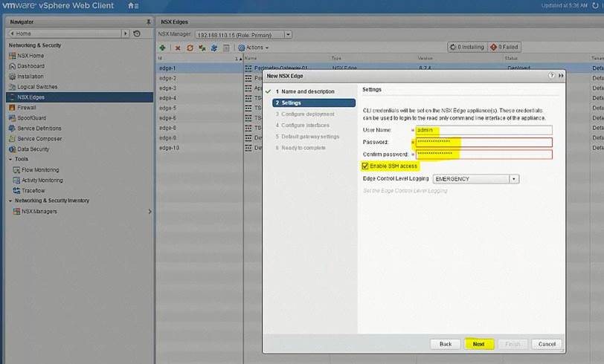Image resolution: width=604 pixels, height=364 pixels.
Task: Click the Next button
Action: coord(478,344)
